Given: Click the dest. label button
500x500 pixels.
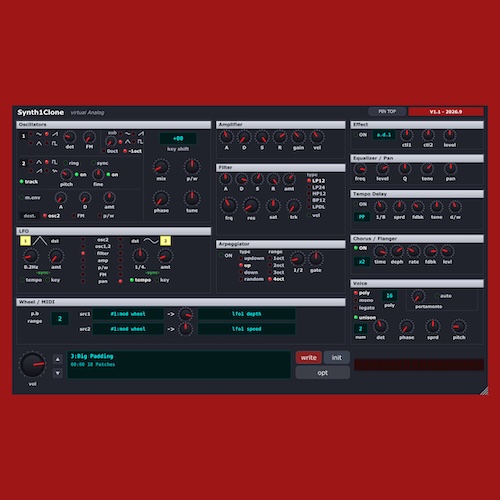Looking at the screenshot, I should click(29, 216).
